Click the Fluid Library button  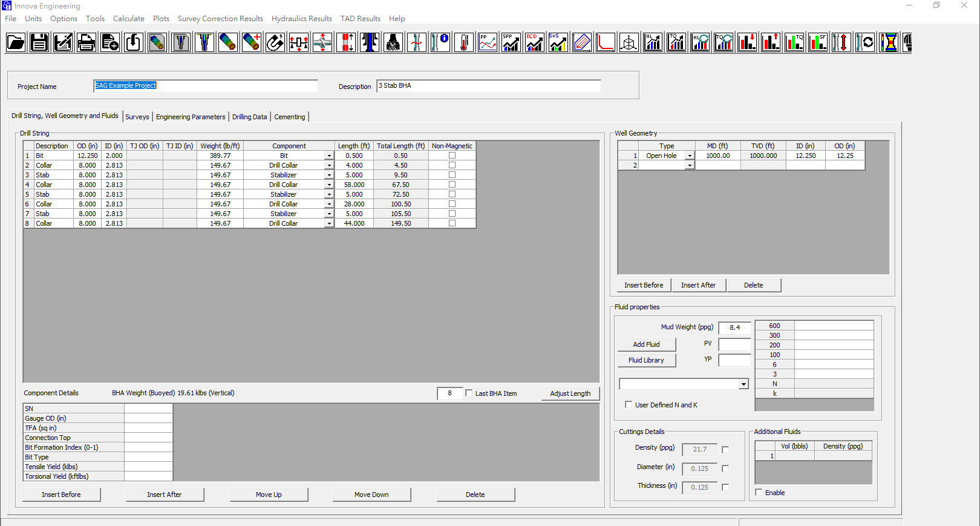(646, 360)
